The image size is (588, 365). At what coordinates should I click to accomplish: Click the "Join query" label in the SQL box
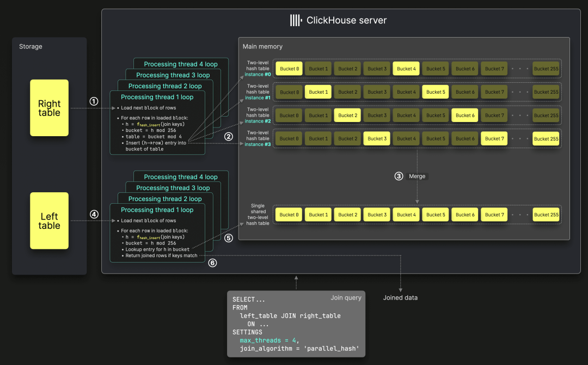(346, 298)
